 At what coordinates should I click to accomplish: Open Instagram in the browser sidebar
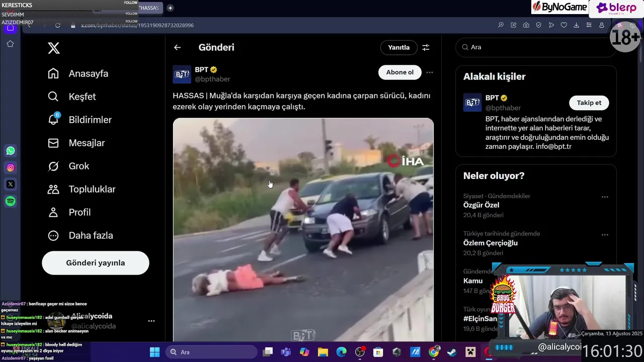[11, 167]
